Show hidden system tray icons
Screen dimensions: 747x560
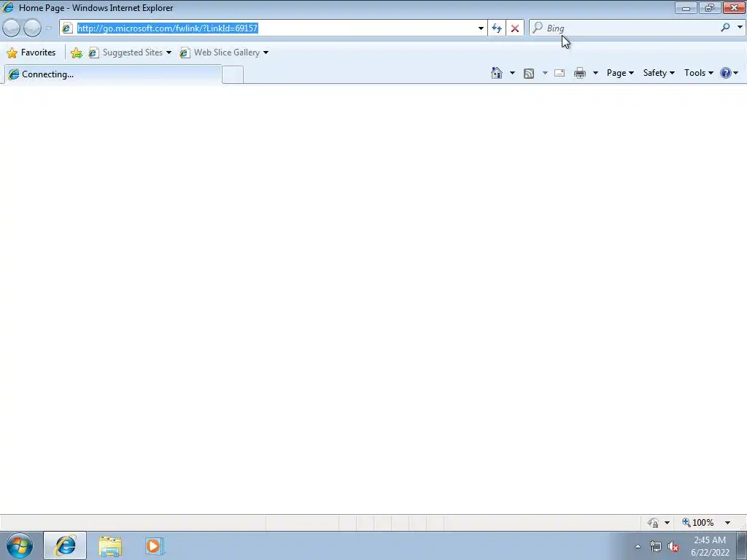638,546
